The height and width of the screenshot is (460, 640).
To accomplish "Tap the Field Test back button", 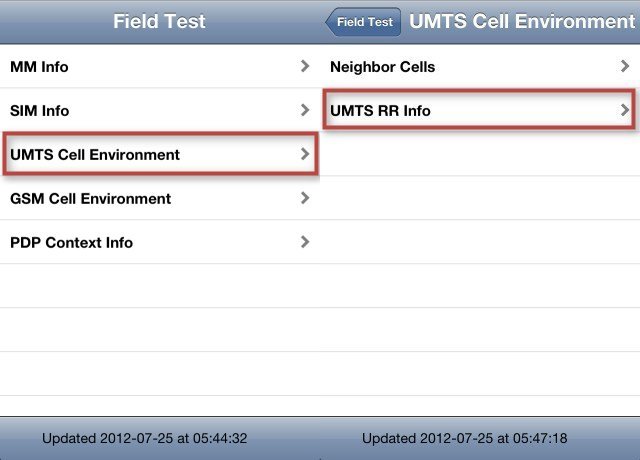I will tap(363, 22).
